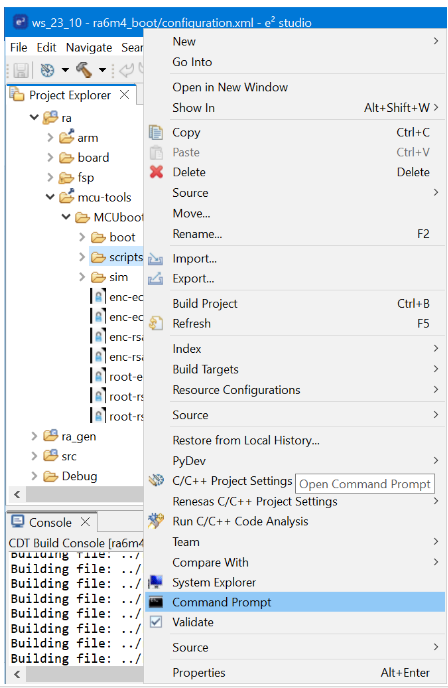The height and width of the screenshot is (688, 448).
Task: Open the Navigate menu
Action: pyautogui.click(x=89, y=47)
